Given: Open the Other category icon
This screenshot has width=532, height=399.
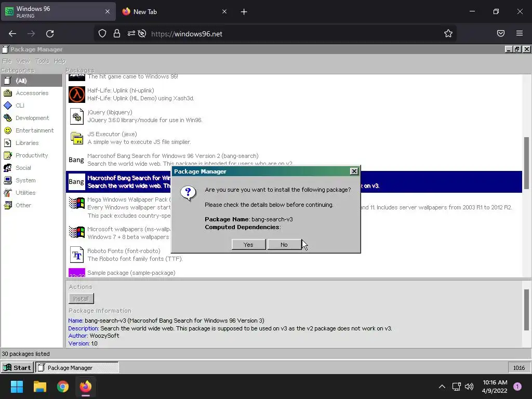Looking at the screenshot, I should coord(7,205).
